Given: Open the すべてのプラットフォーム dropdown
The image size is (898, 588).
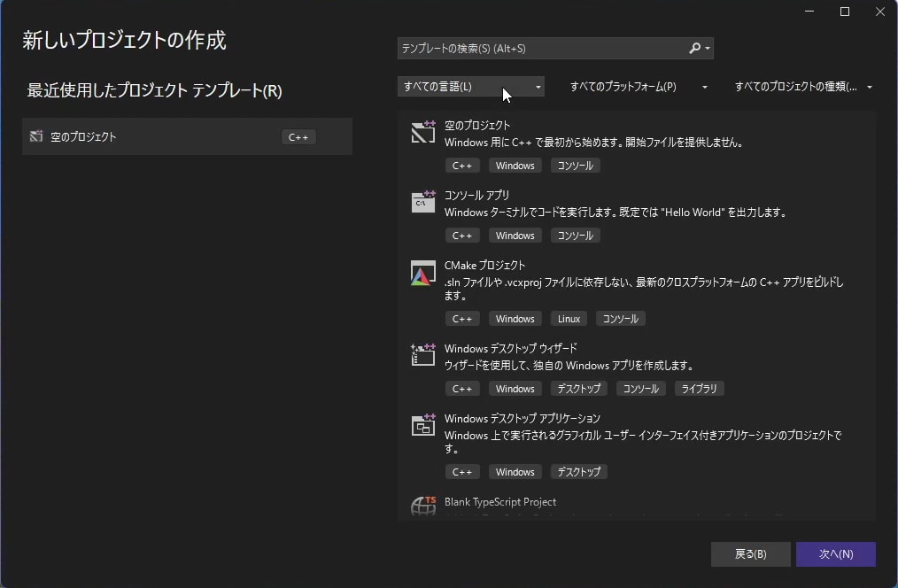Looking at the screenshot, I should (x=639, y=87).
